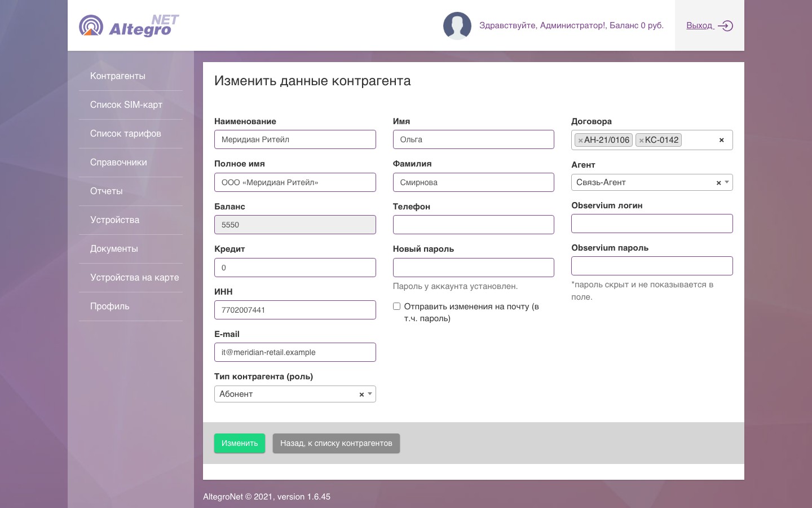The image size is (812, 508).
Task: Click the Изменить данные контрагента heading
Action: (x=312, y=81)
